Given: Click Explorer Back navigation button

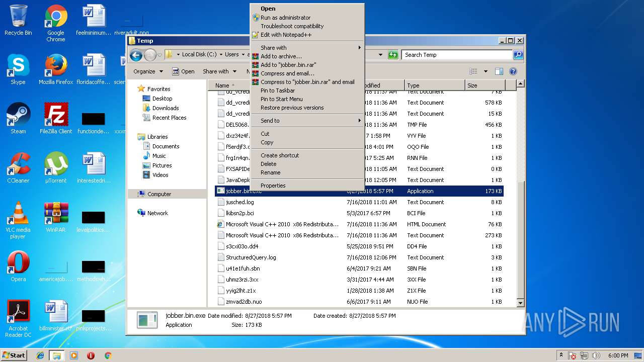Looking at the screenshot, I should click(x=136, y=55).
